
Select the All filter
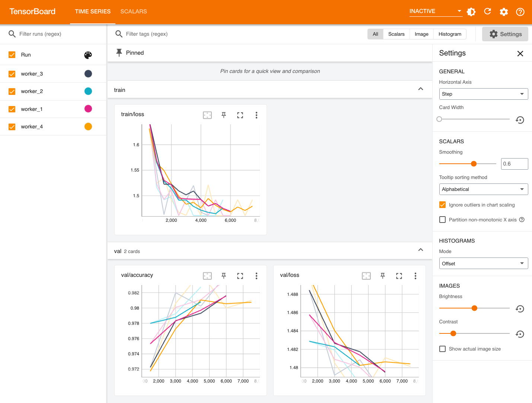click(375, 34)
